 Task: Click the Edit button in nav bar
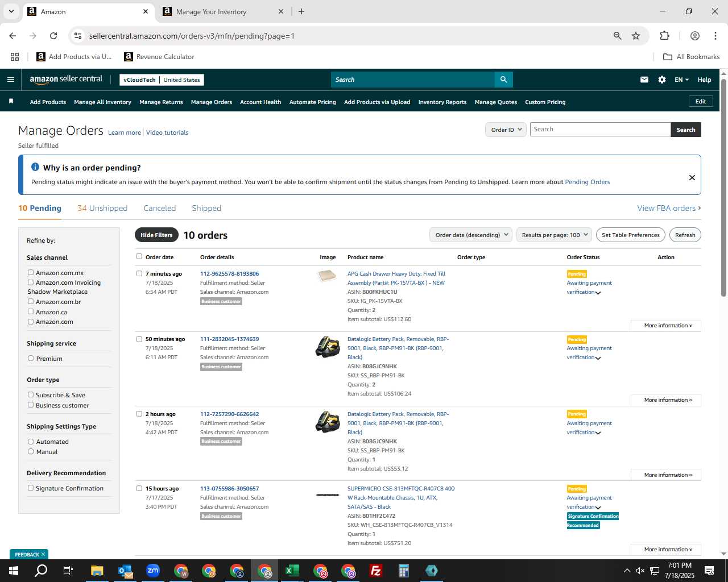pos(701,101)
